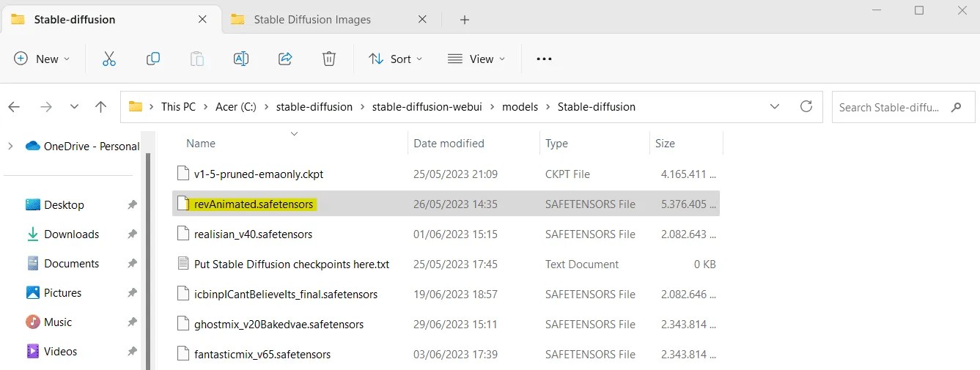Select the v1-5-pruned-emaonly.ckpt file name

259,174
